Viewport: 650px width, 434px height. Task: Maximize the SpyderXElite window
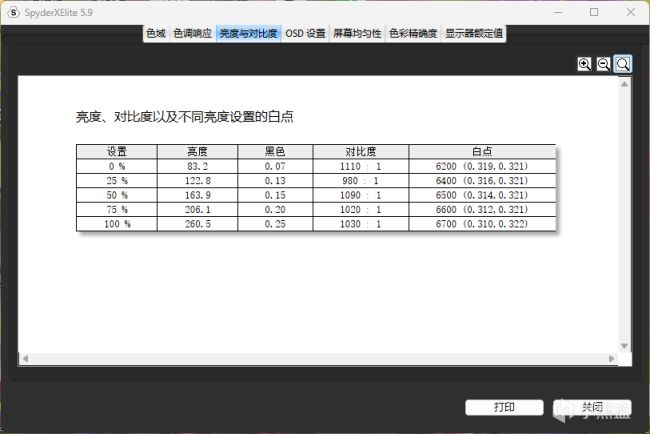click(594, 12)
